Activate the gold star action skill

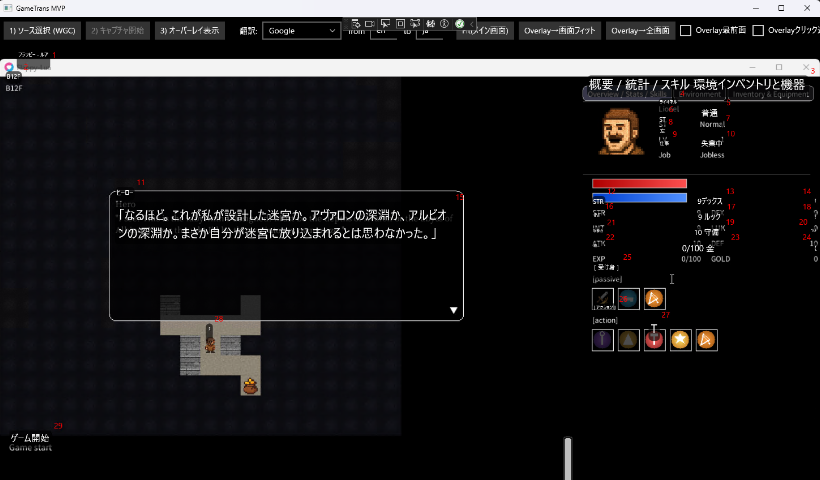coord(680,340)
